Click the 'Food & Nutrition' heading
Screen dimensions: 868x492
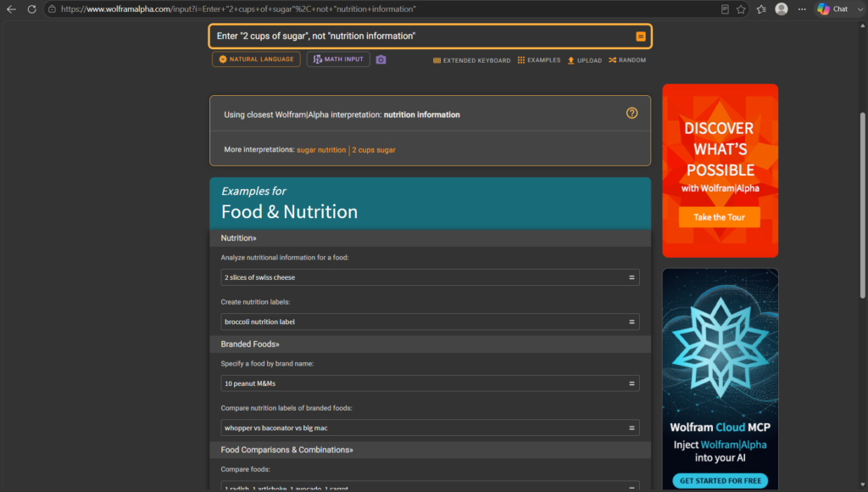click(289, 212)
